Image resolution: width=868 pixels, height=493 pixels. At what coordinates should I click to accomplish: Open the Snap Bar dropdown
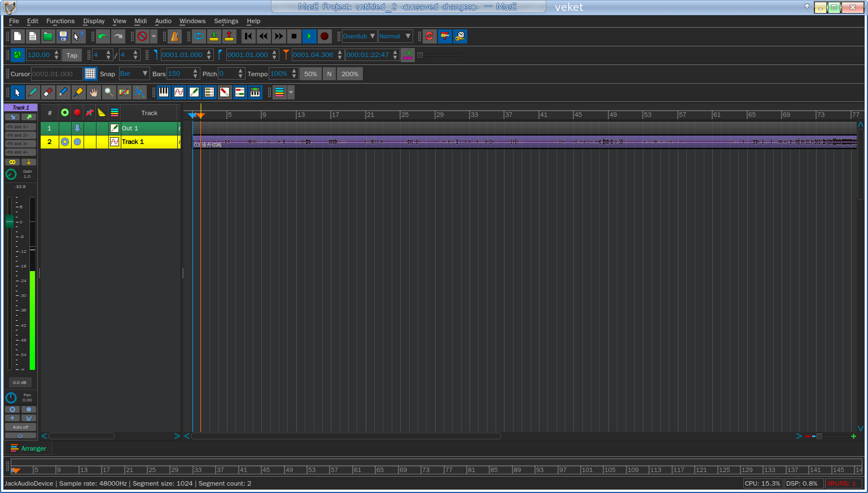(x=134, y=73)
